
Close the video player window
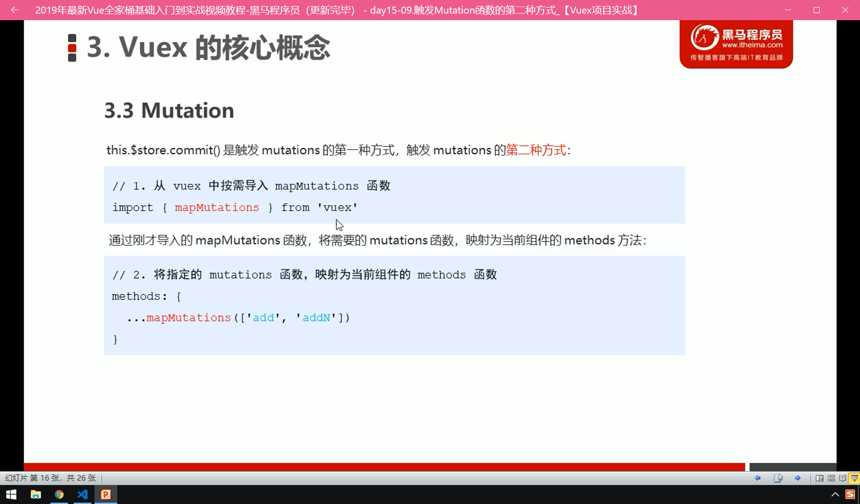pos(845,10)
